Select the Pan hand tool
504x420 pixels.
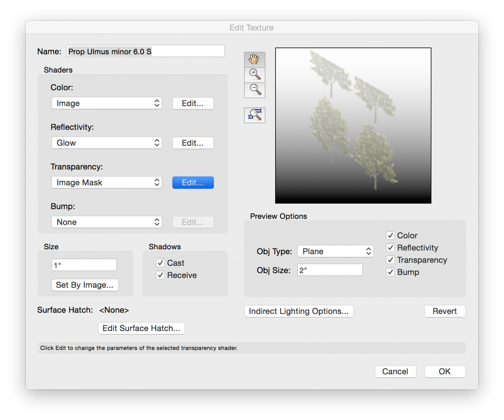click(x=255, y=59)
